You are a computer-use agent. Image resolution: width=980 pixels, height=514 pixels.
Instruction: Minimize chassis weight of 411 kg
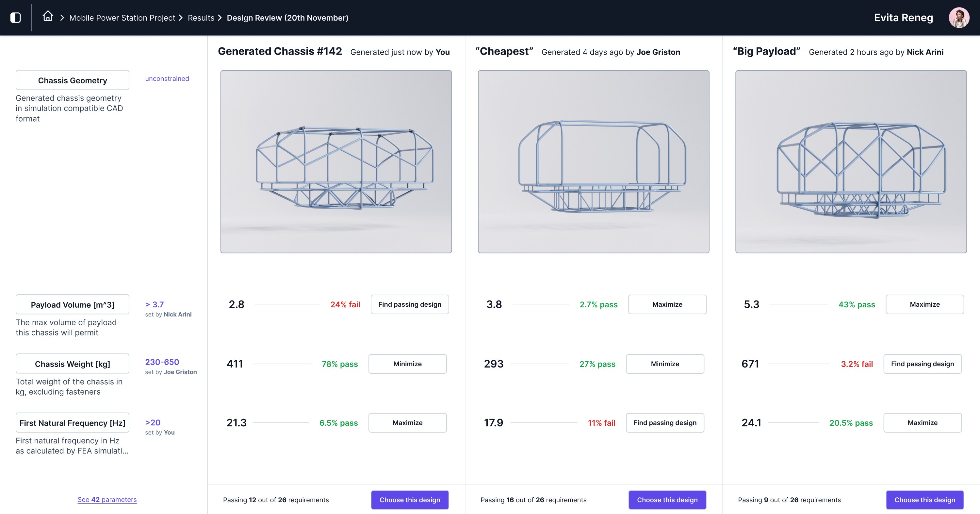click(x=407, y=364)
